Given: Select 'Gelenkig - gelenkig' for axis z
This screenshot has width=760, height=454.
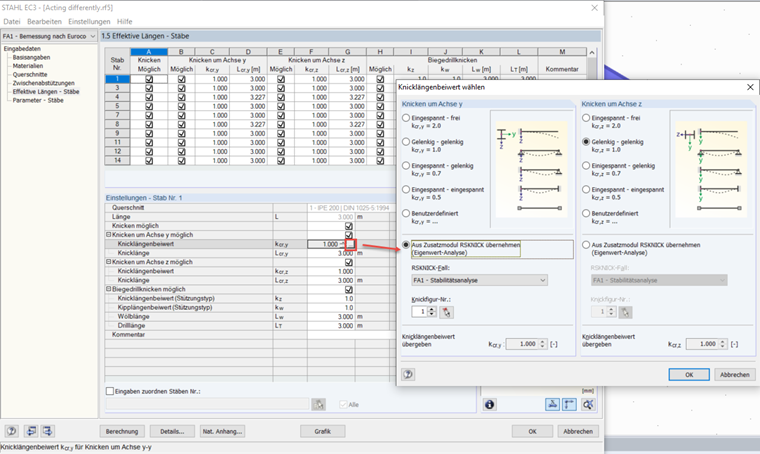Looking at the screenshot, I should (586, 142).
